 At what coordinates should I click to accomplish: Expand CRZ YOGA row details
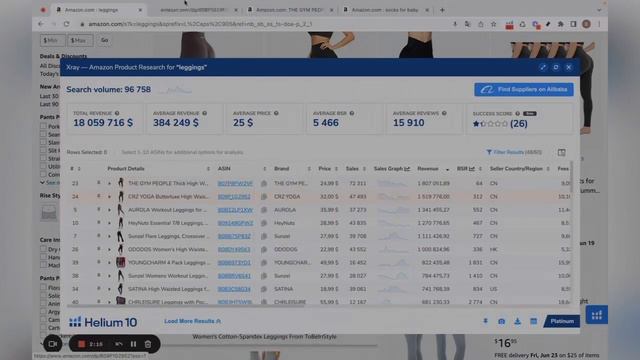point(109,197)
